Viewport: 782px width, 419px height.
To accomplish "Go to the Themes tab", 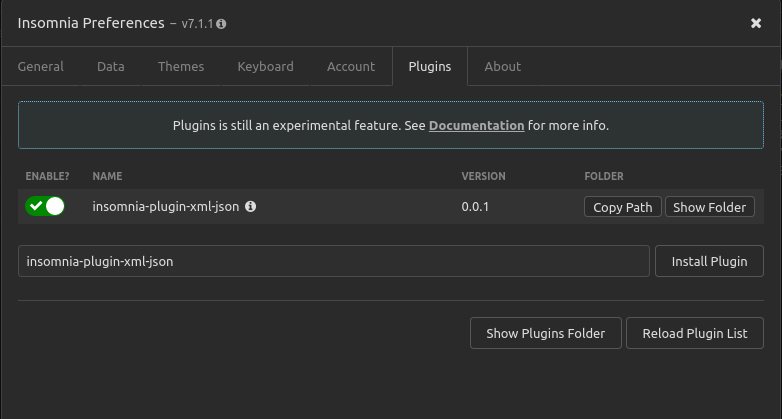I will tap(181, 66).
